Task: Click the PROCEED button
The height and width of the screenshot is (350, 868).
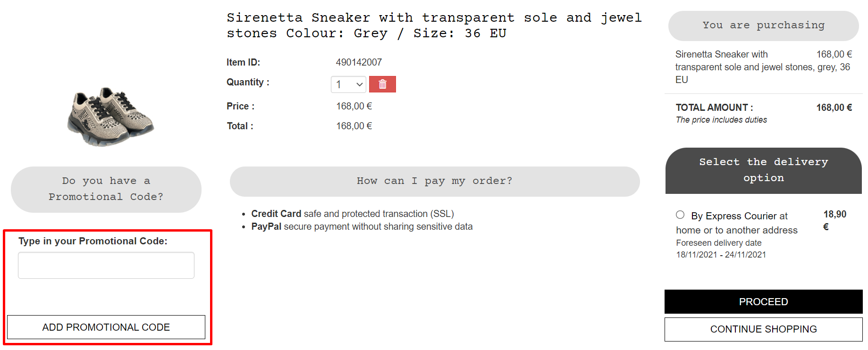Action: 763,301
